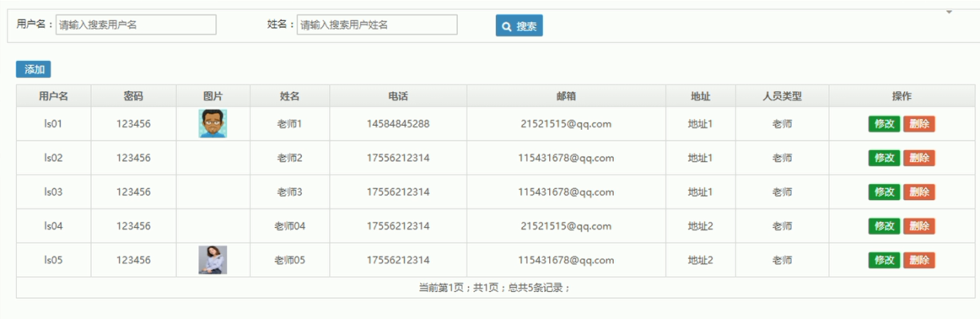Click 删除 for user ls04
Viewport: 980px width, 319px height.
(919, 226)
